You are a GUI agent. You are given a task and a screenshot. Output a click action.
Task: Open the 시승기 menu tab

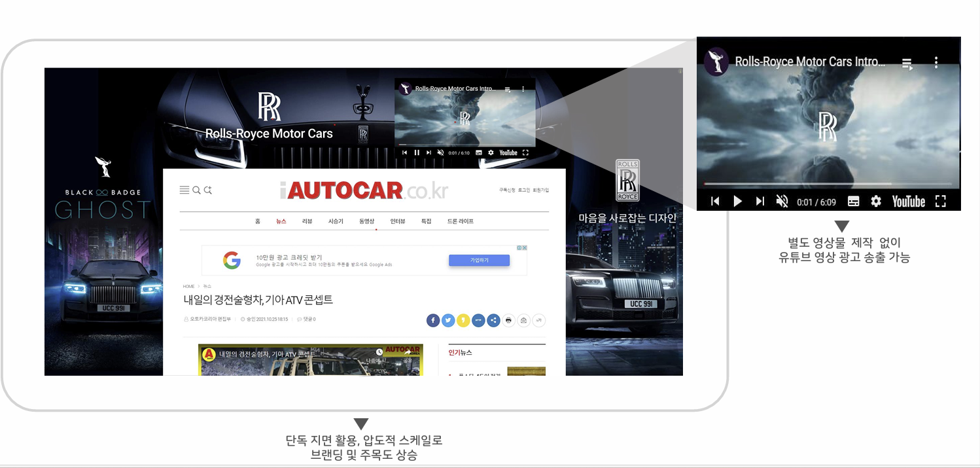336,221
